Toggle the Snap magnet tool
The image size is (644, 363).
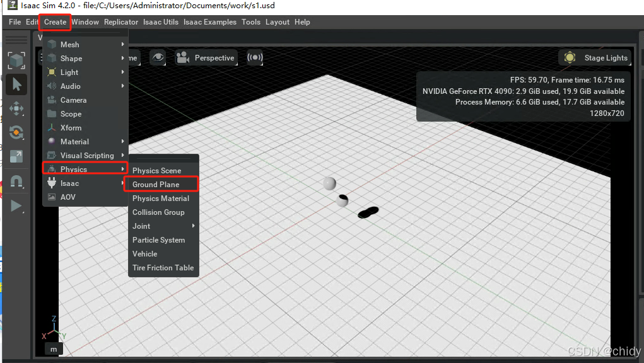coord(17,181)
